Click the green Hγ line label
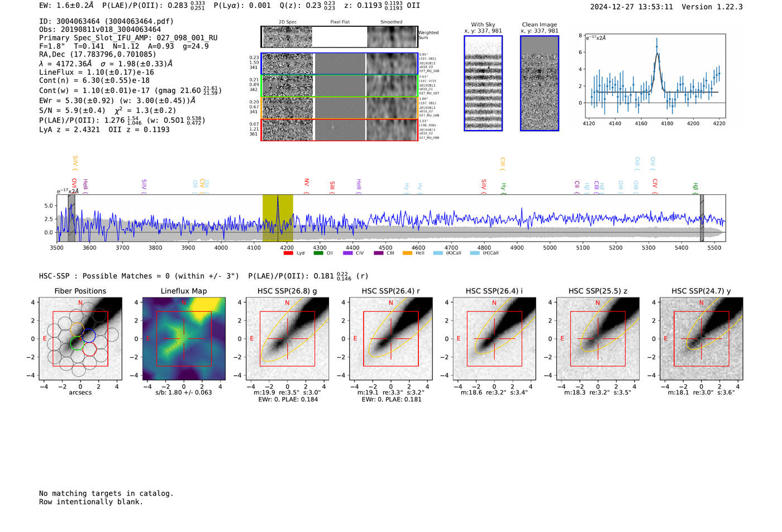Screen dimensions: 782x532 tap(503, 188)
